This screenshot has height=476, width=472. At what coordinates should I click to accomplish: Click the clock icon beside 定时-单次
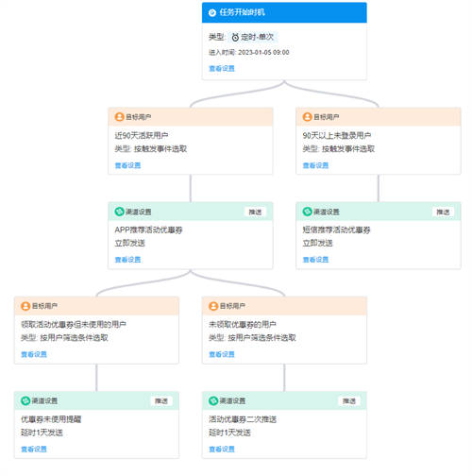[235, 38]
